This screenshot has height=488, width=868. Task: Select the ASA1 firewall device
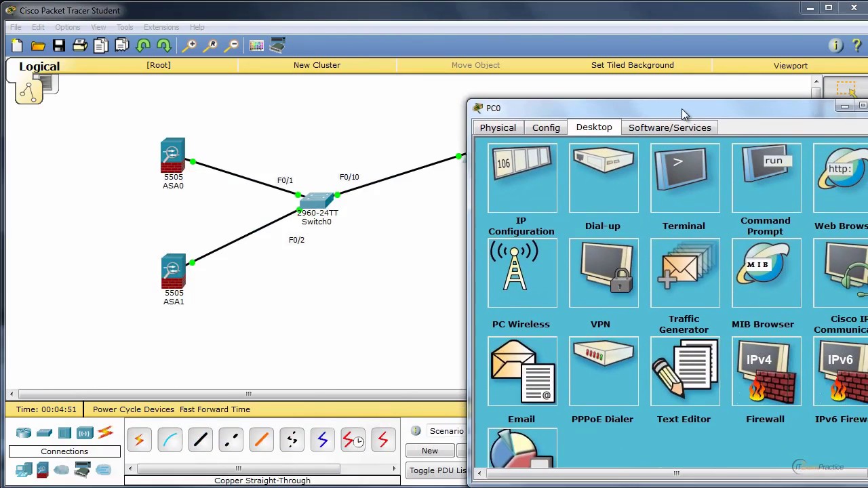[x=173, y=272]
